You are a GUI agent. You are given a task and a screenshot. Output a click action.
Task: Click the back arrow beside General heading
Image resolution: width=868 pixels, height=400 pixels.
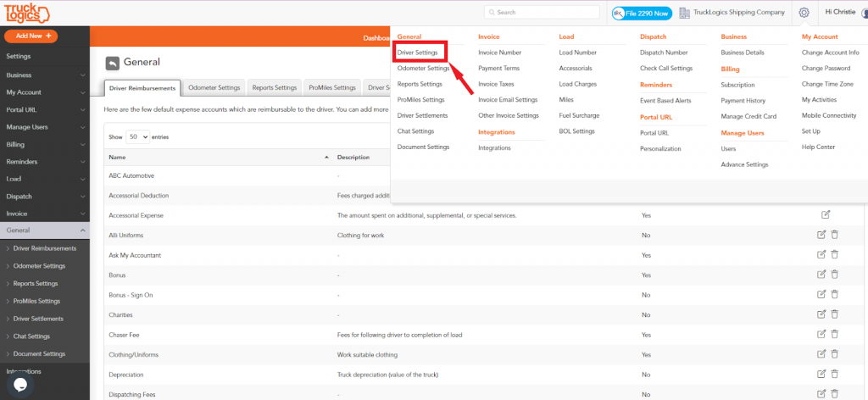tap(113, 63)
